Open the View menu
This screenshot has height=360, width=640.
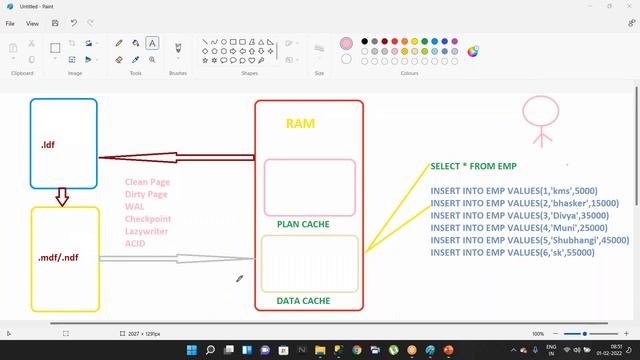(32, 23)
